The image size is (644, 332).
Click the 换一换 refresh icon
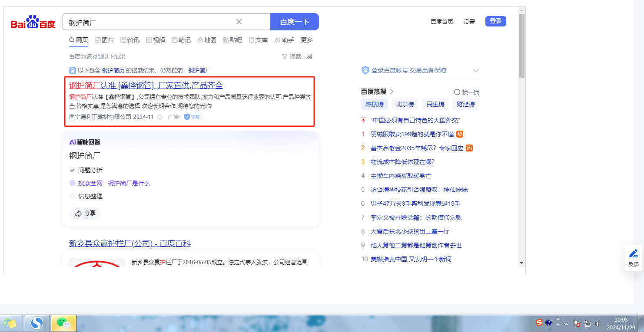[457, 92]
